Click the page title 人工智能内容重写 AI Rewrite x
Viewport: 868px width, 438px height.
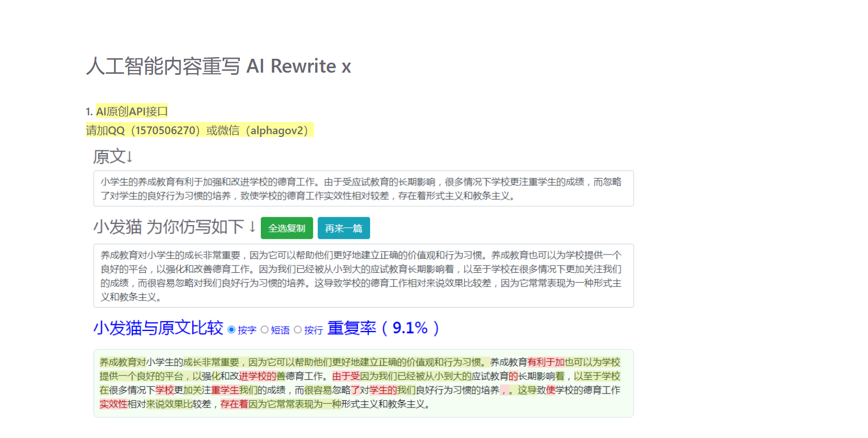(x=218, y=66)
